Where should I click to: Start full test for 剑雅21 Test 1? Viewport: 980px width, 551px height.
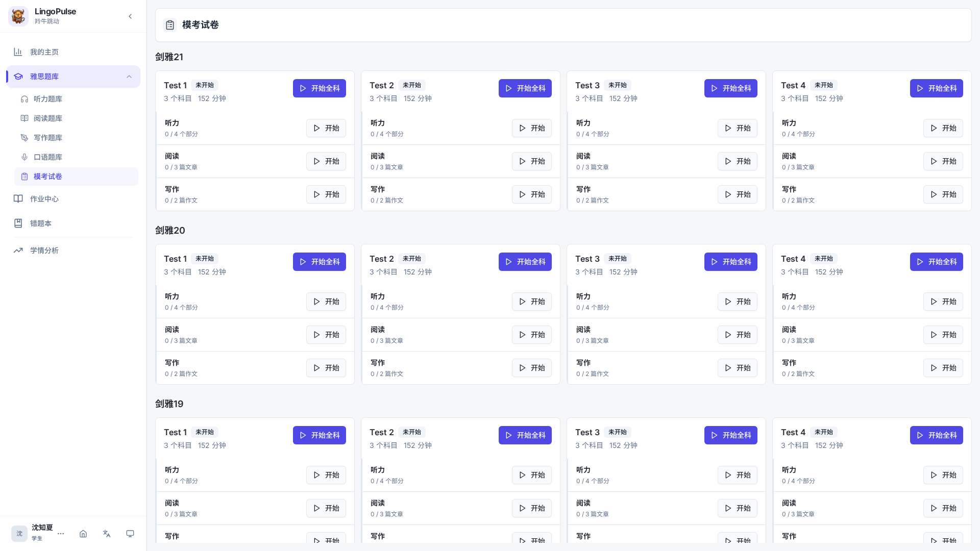pos(320,88)
